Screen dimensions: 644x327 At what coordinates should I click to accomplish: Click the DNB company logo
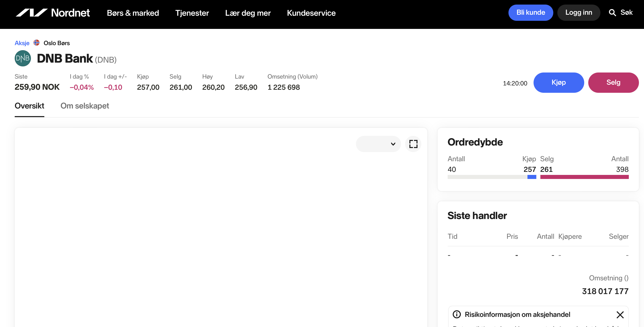point(23,58)
